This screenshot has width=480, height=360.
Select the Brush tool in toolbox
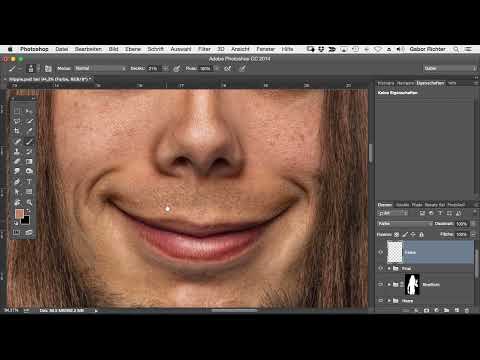click(x=29, y=141)
